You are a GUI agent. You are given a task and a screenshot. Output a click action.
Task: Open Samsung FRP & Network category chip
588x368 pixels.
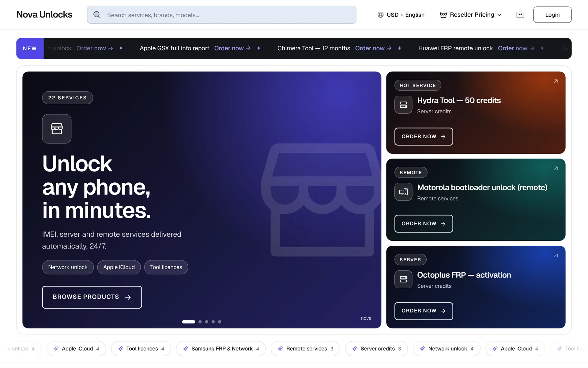click(x=221, y=349)
